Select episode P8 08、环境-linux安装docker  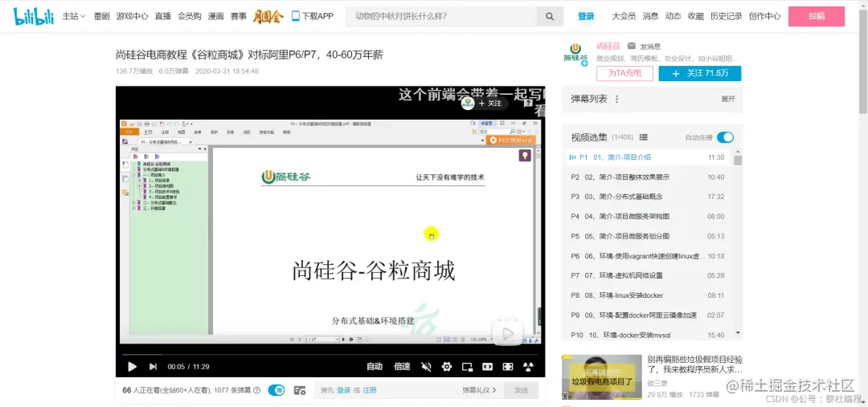[647, 295]
